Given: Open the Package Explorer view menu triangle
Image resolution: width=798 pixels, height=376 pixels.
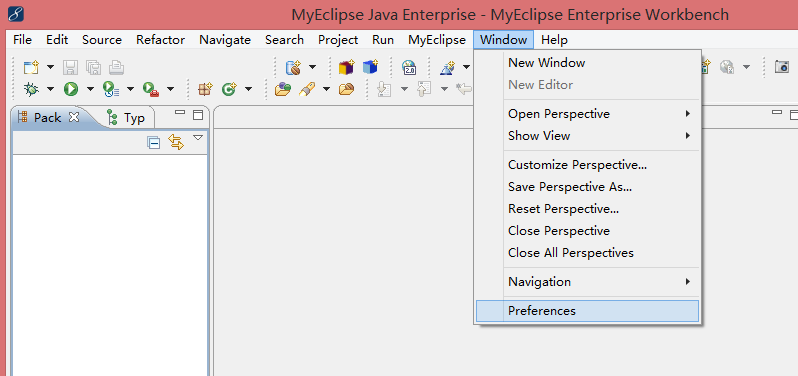Looking at the screenshot, I should point(198,138).
